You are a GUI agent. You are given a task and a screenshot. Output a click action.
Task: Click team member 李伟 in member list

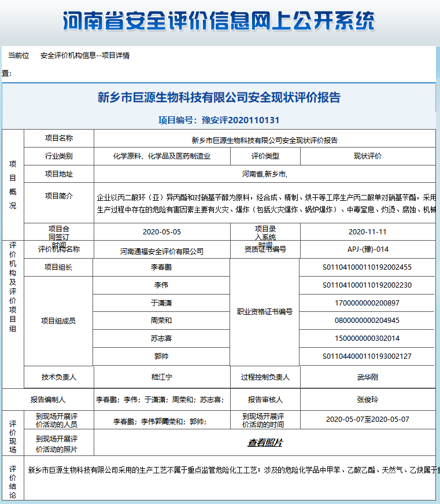point(161,285)
